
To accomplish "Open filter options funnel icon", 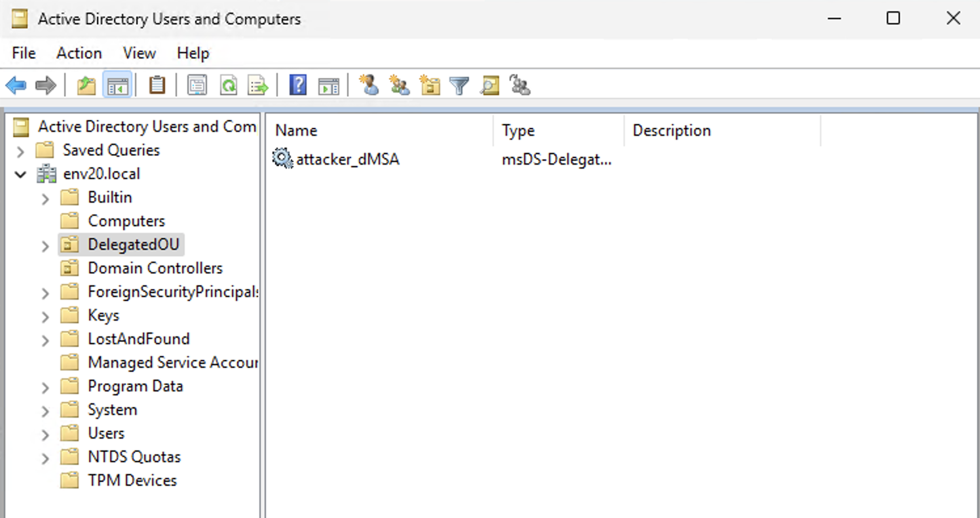I will point(460,85).
